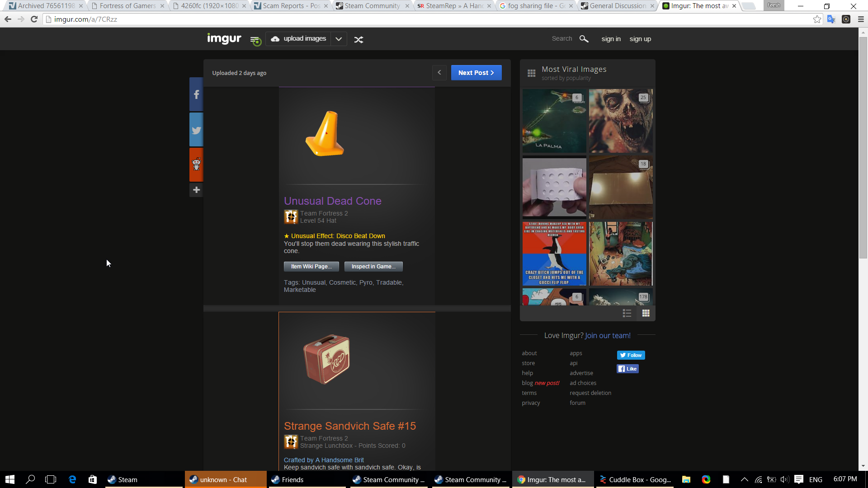The image size is (868, 488).
Task: Click the random shuffle mode icon
Action: click(359, 39)
